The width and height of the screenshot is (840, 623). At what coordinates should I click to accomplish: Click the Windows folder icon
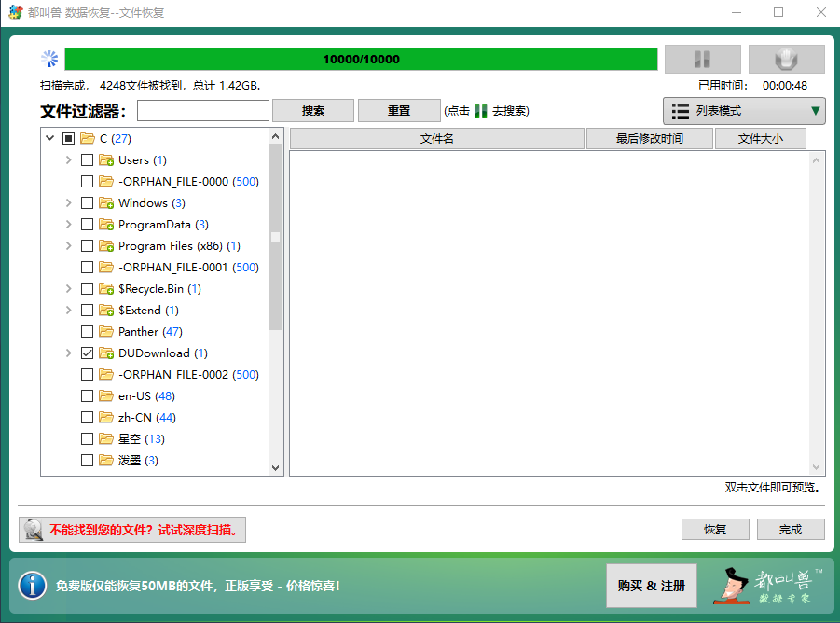click(106, 203)
